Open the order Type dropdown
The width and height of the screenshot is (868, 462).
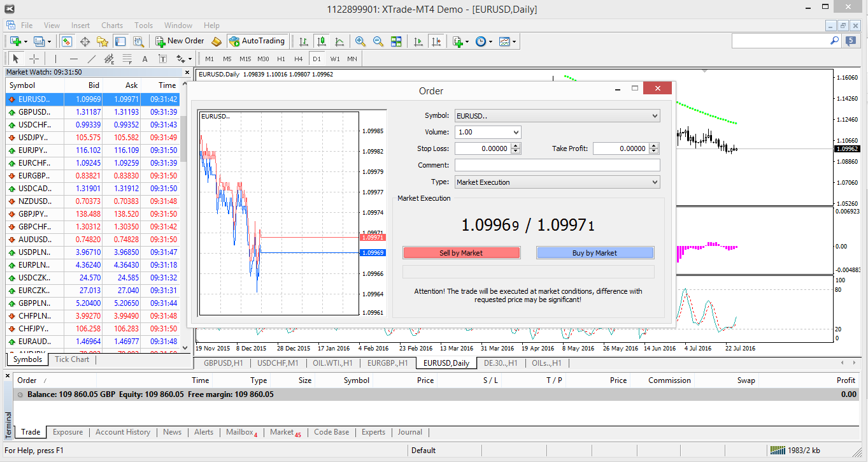pyautogui.click(x=655, y=182)
